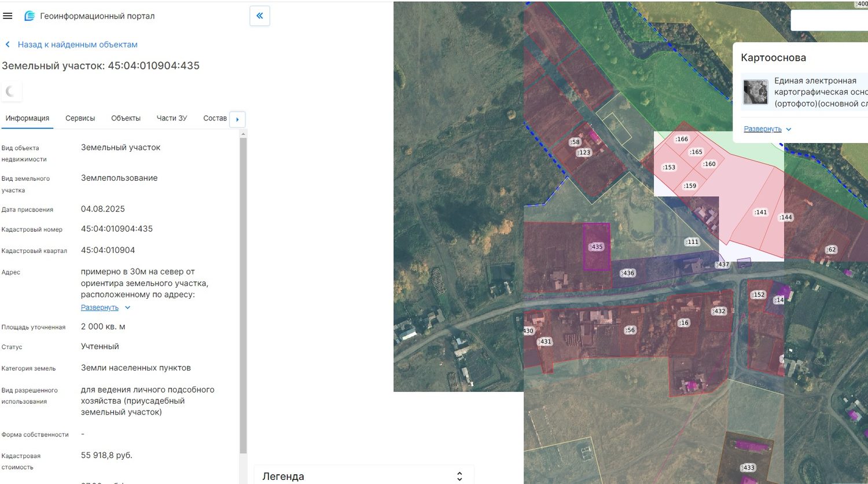Click parcel label :433 on the map
Image resolution: width=868 pixels, height=484 pixels.
point(748,468)
